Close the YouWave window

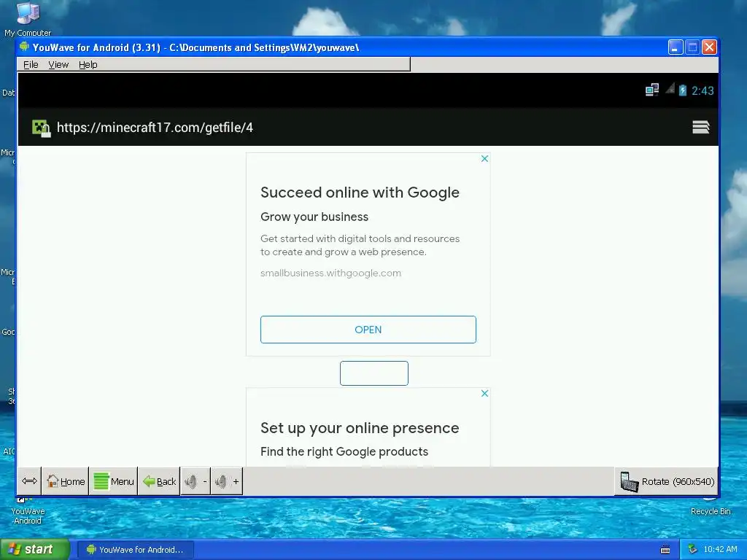tap(709, 47)
